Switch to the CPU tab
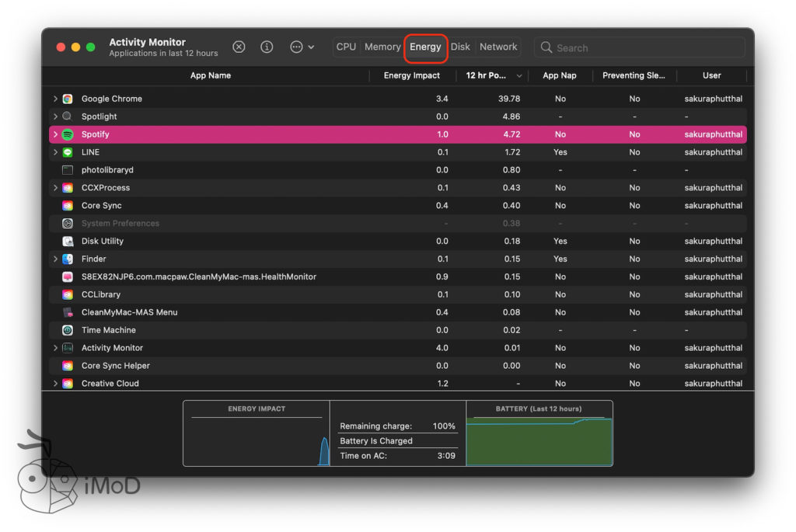Viewport: 796px width, 532px height. pos(346,47)
